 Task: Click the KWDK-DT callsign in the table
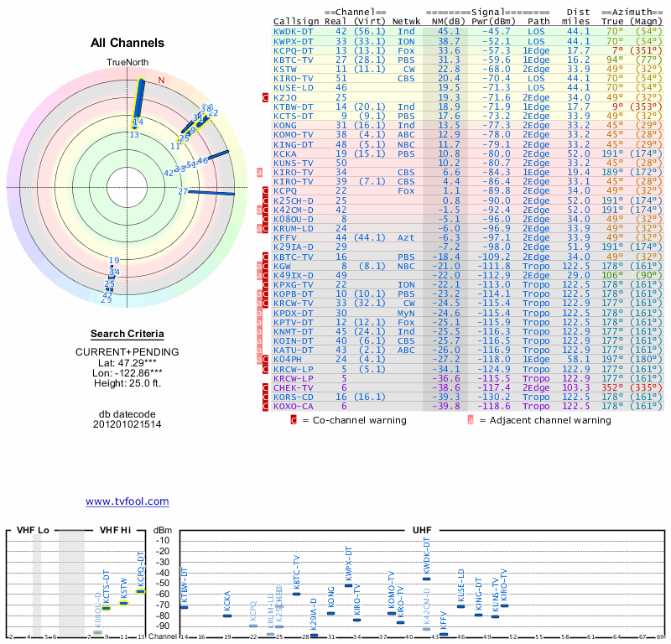(294, 31)
